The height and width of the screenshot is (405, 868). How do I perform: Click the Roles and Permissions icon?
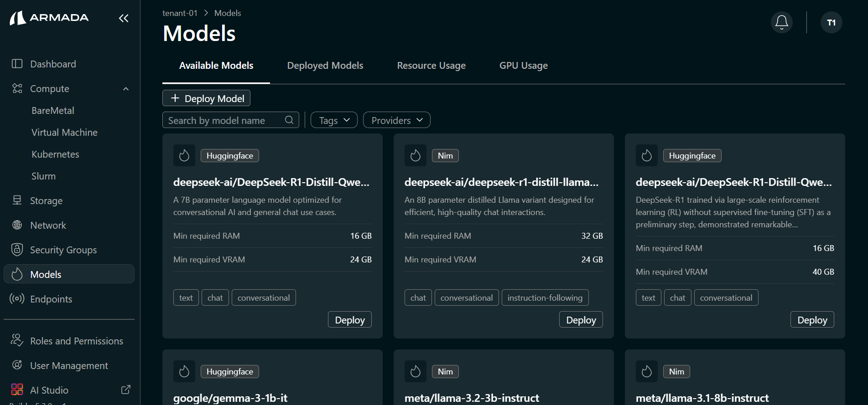(x=17, y=340)
